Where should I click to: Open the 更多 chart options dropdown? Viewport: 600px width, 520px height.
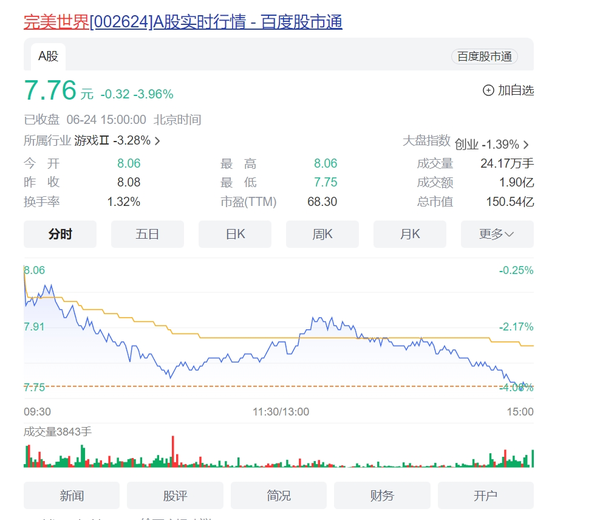pyautogui.click(x=497, y=234)
